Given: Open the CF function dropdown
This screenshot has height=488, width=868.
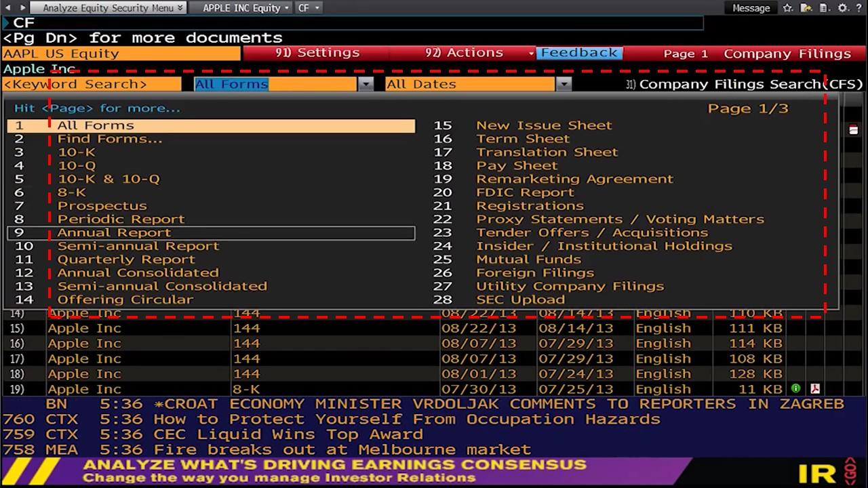Looking at the screenshot, I should click(308, 8).
